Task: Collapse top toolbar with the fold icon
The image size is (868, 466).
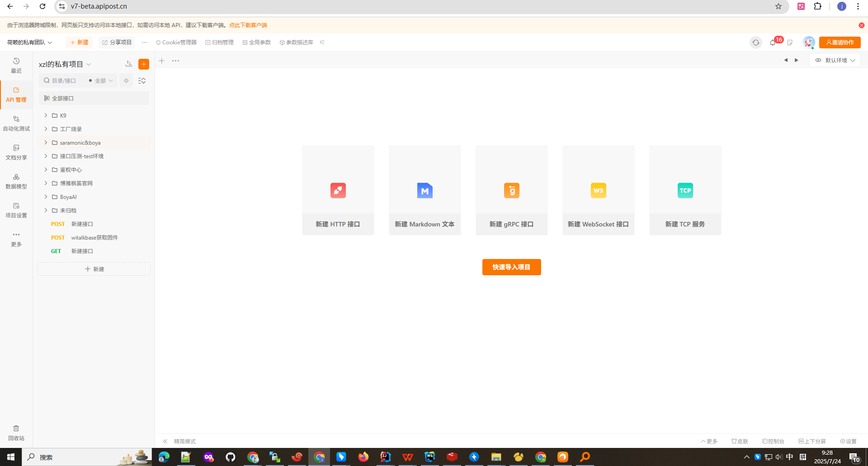Action: [x=322, y=42]
